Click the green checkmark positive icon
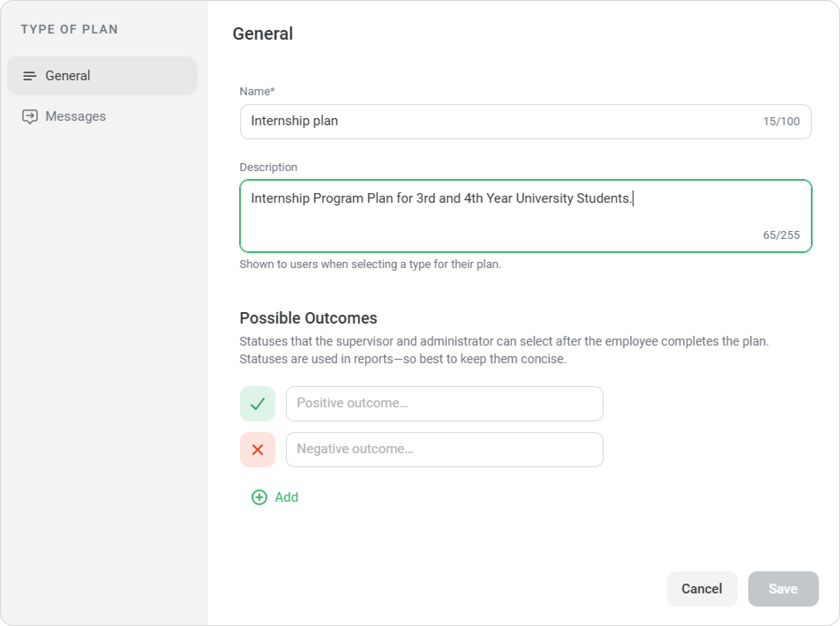The width and height of the screenshot is (840, 626). pos(258,404)
